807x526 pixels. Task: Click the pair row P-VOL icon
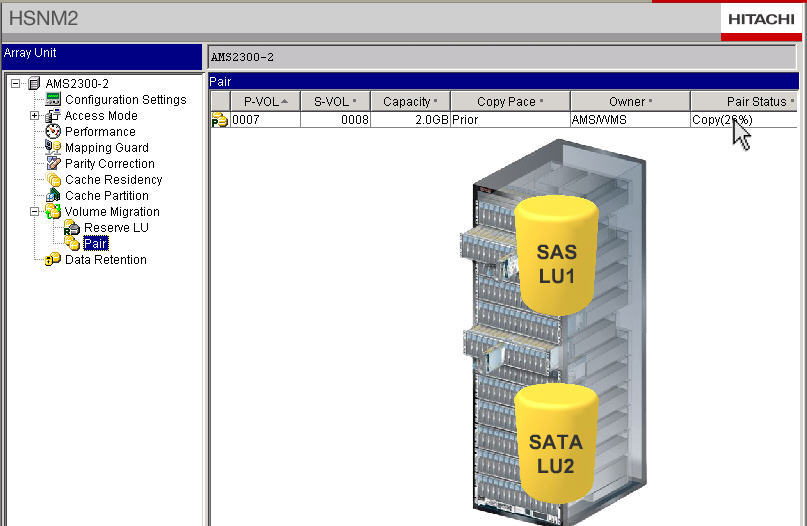click(x=220, y=119)
